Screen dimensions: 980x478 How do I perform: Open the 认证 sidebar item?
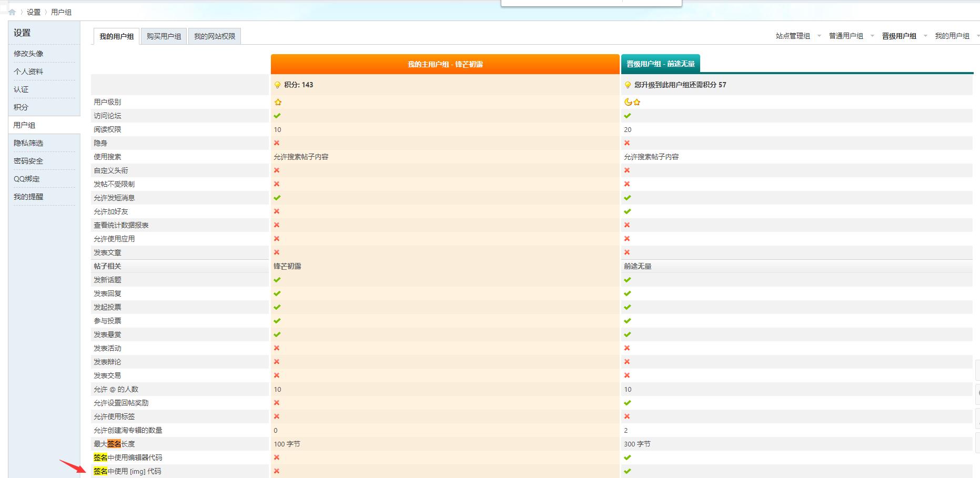(x=21, y=89)
